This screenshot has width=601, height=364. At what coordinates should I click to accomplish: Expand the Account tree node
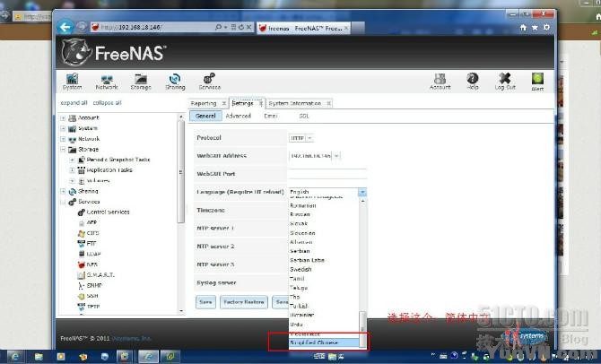coord(63,118)
